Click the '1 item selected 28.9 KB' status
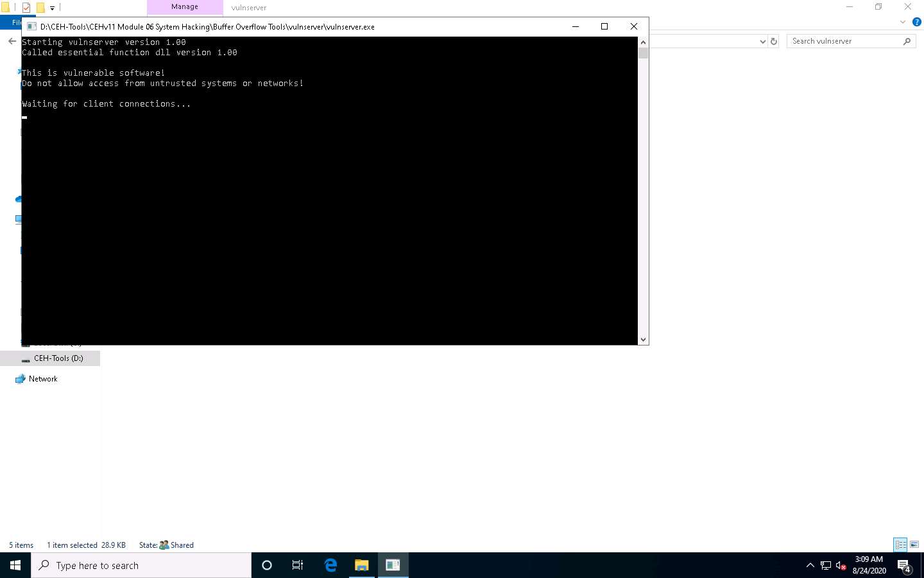This screenshot has height=578, width=924. click(86, 545)
